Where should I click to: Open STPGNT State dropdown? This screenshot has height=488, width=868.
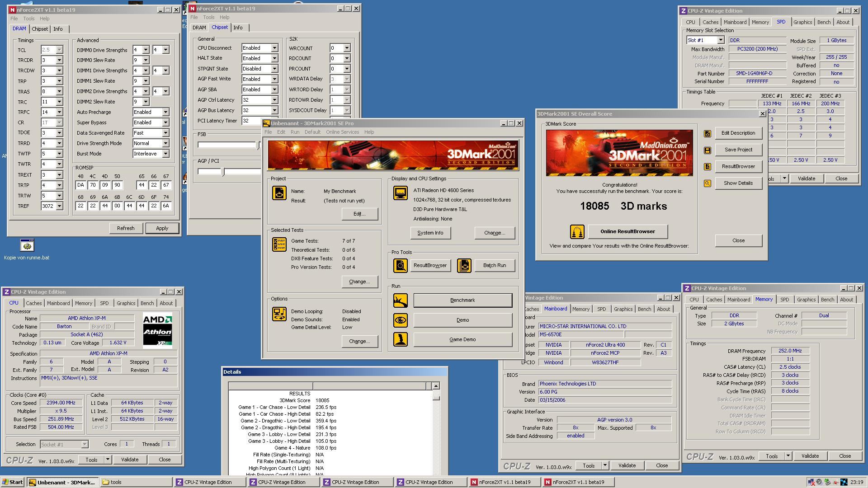(274, 69)
